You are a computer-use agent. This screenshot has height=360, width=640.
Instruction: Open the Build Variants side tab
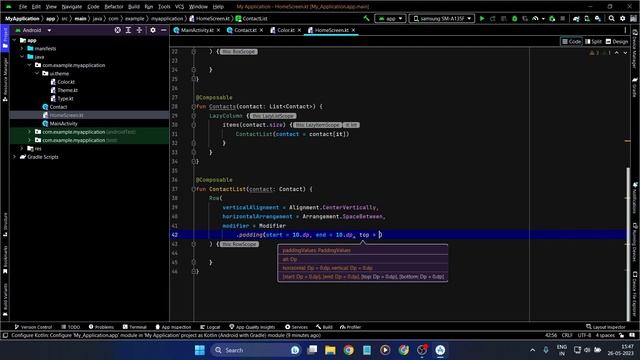pyautogui.click(x=5, y=300)
